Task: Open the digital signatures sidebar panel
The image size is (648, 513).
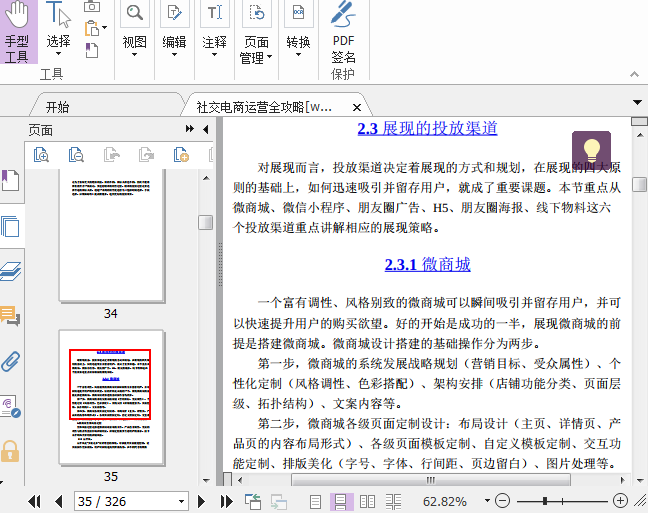Action: pos(10,407)
